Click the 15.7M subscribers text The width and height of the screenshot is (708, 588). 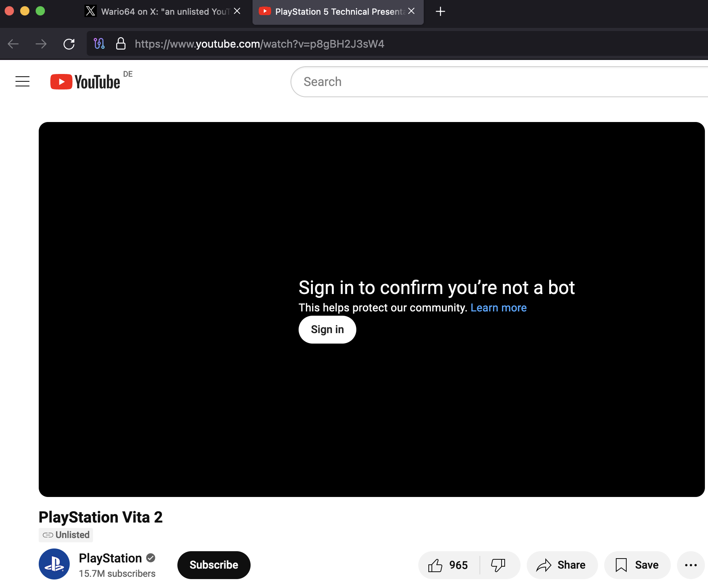pyautogui.click(x=117, y=574)
